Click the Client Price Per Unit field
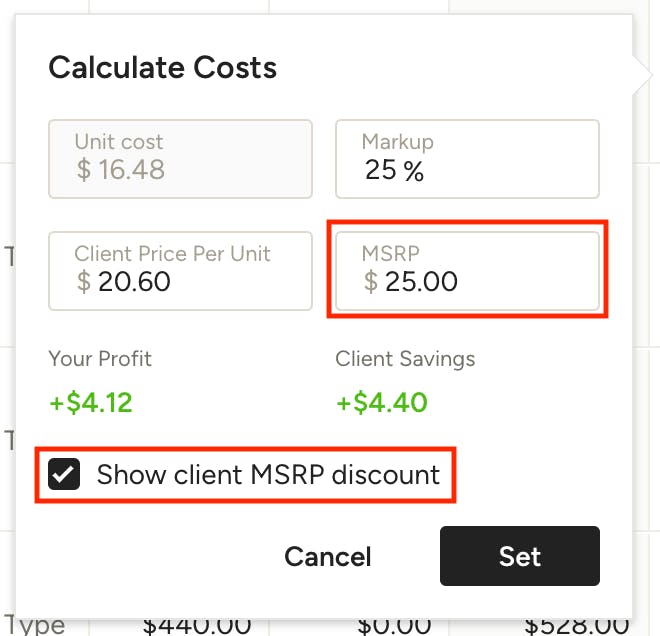Viewport: 660px width, 636px height. (x=180, y=271)
